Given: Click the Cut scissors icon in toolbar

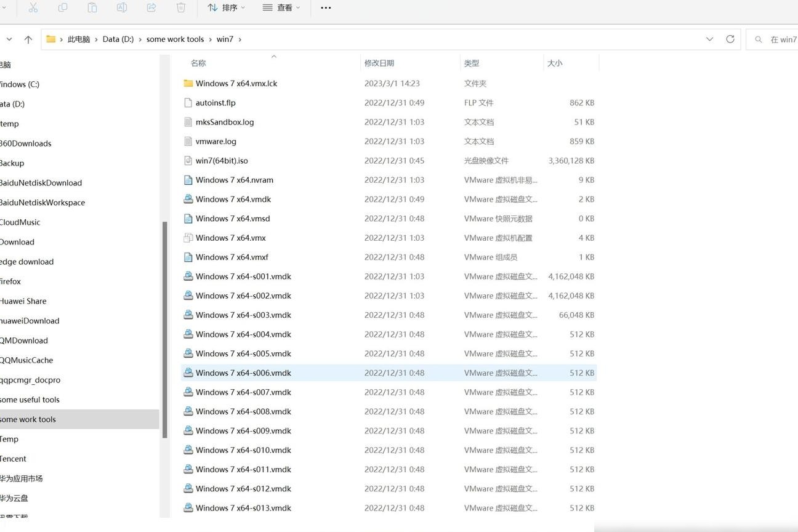Looking at the screenshot, I should pyautogui.click(x=33, y=7).
